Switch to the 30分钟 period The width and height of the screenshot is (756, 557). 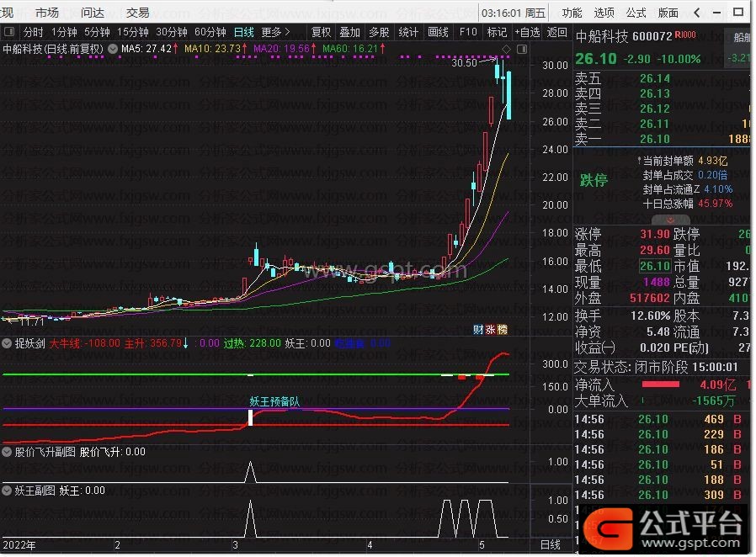coord(171,32)
